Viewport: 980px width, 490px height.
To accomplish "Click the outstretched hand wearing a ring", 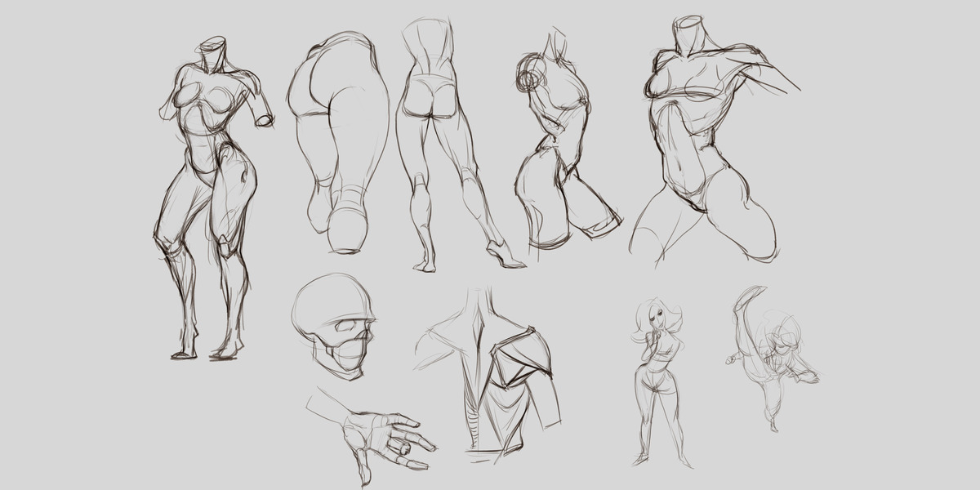I will (x=372, y=437).
